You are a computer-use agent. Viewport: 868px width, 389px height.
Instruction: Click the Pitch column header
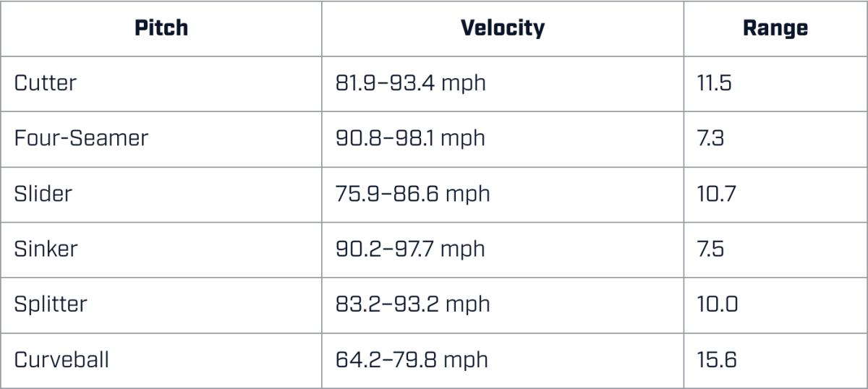(161, 28)
